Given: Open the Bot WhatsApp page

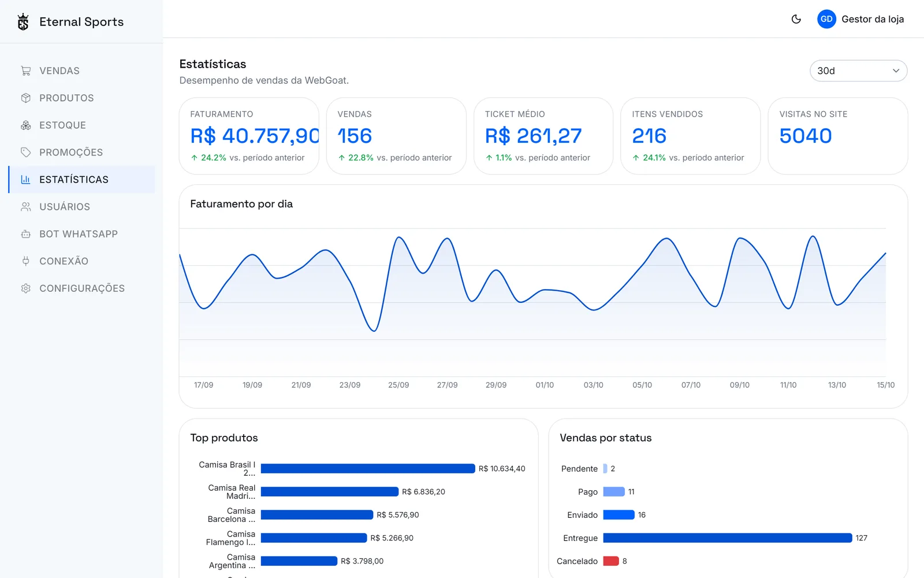Looking at the screenshot, I should click(x=82, y=234).
